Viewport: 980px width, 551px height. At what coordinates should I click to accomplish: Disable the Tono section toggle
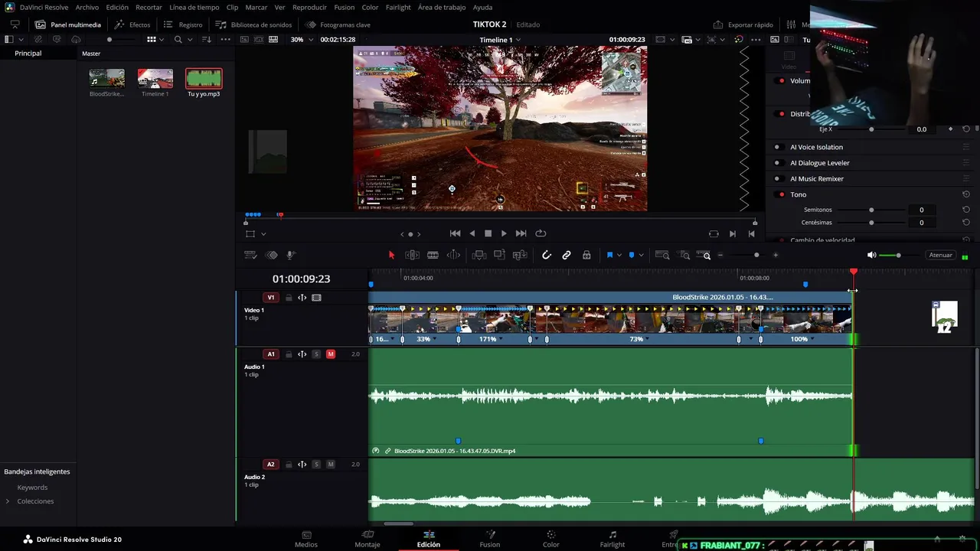coord(780,194)
